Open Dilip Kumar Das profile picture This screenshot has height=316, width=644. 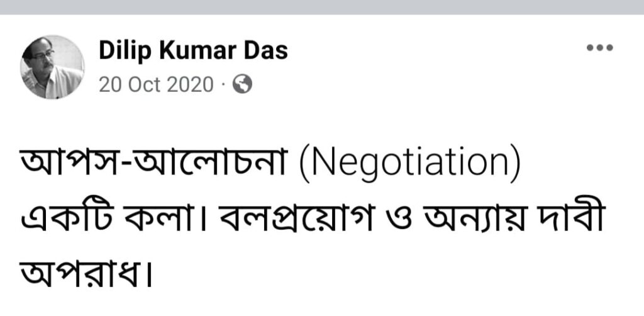(x=53, y=66)
